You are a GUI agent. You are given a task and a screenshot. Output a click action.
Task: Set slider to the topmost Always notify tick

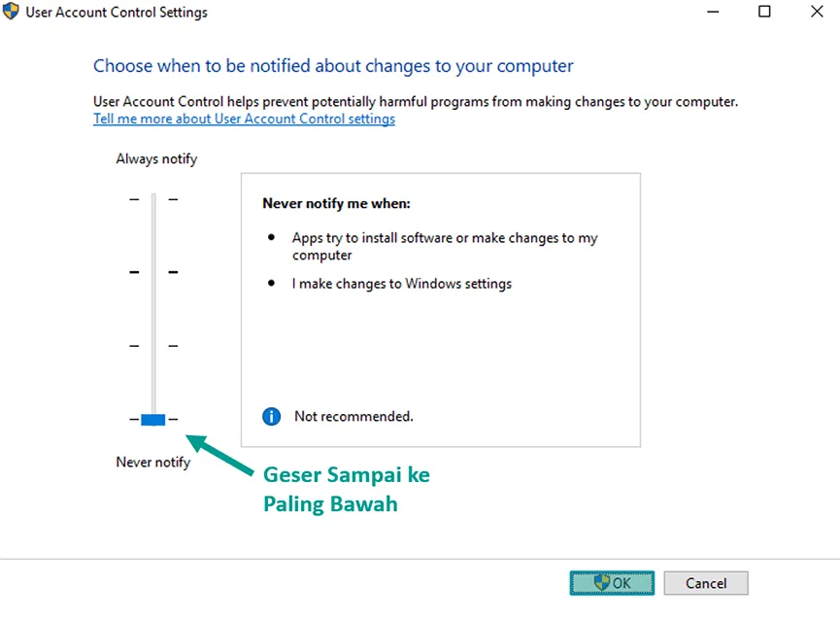click(153, 199)
